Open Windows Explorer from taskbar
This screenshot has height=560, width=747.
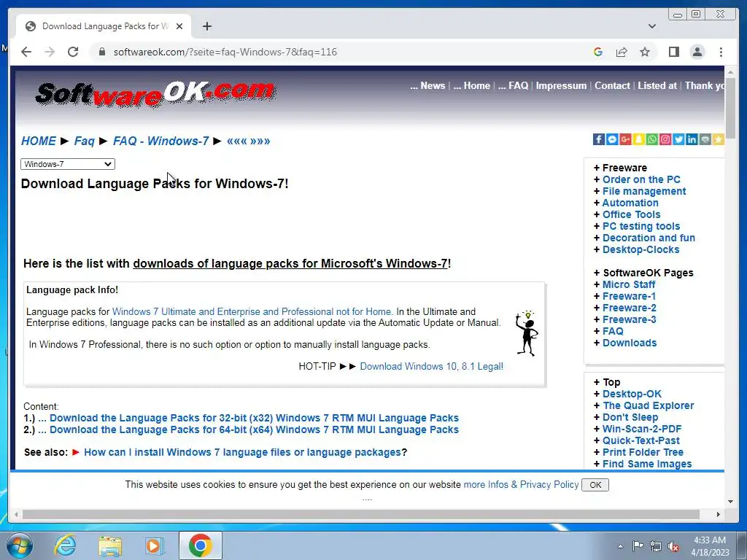[x=110, y=545]
